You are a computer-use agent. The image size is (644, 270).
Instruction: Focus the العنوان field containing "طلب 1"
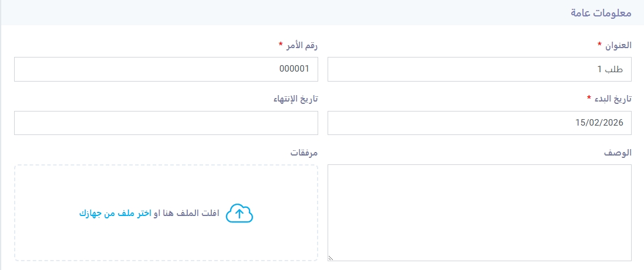[x=479, y=69]
